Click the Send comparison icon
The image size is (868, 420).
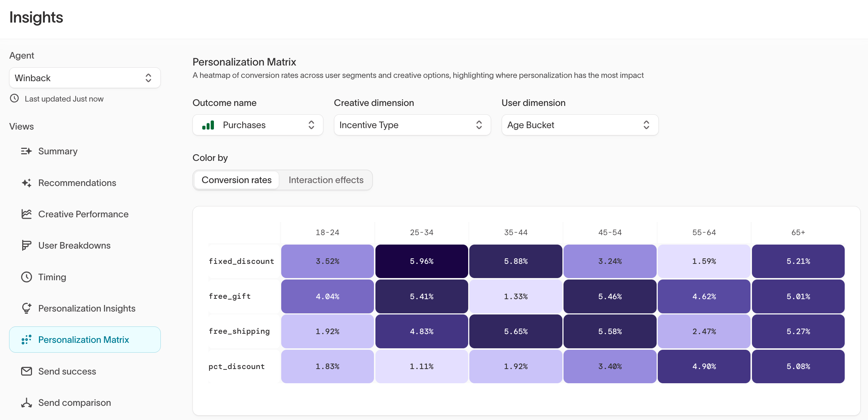point(26,403)
